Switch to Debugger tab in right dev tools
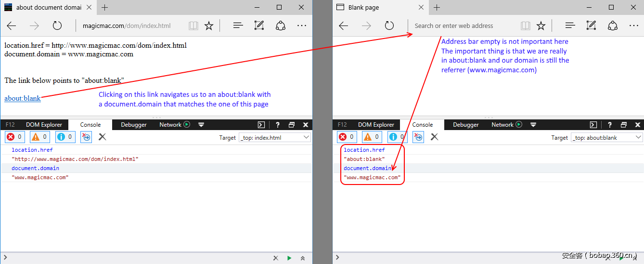Screen dimensions: 644x264 (466, 125)
